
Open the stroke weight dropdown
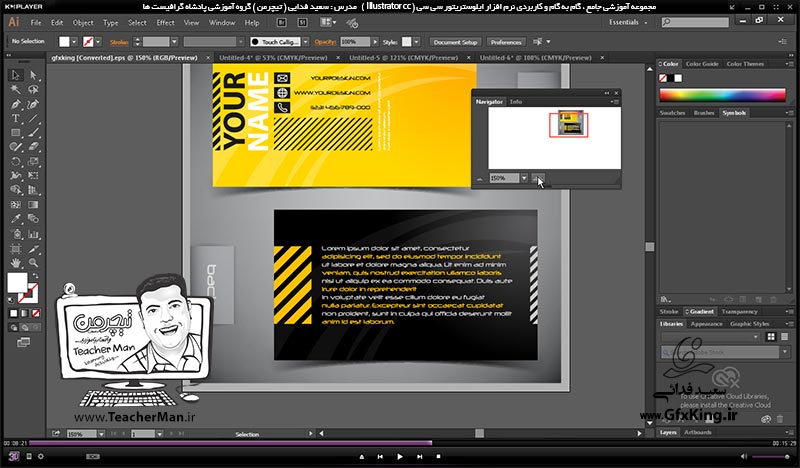174,42
